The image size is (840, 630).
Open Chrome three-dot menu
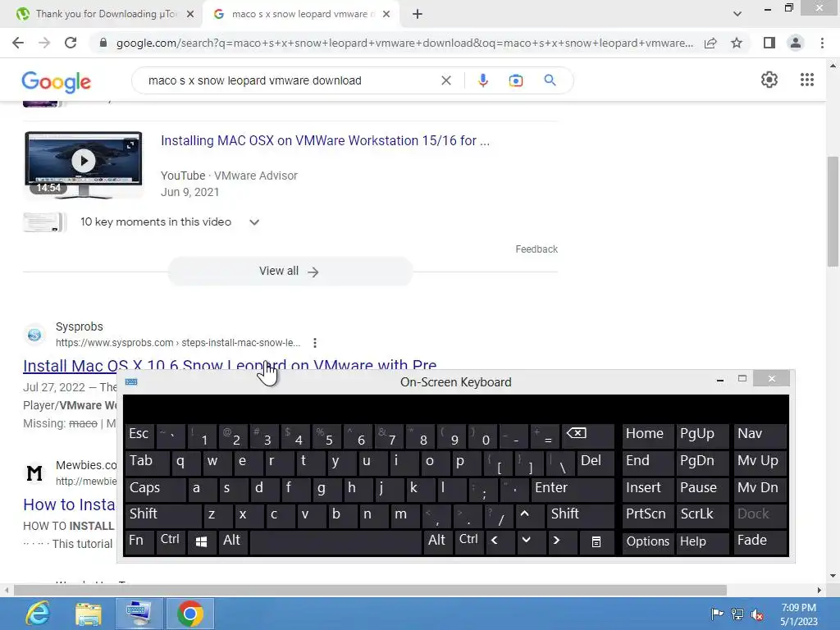coord(822,43)
